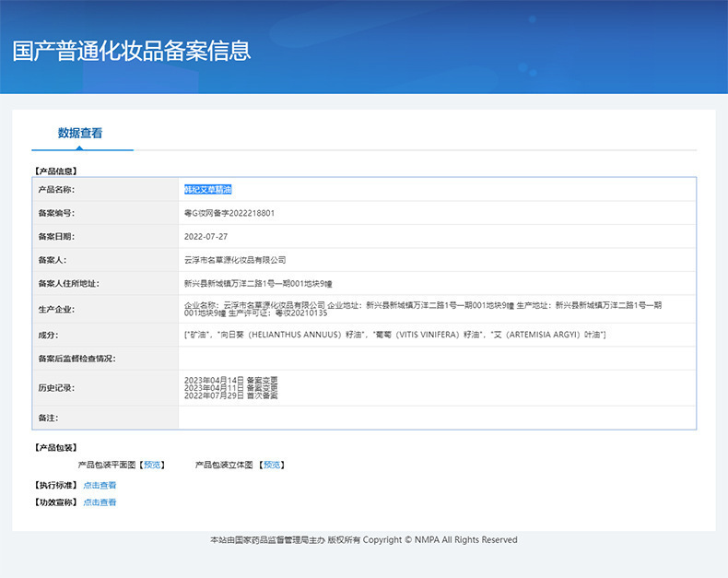Click the 产品包装 section header
728x578 pixels.
55,447
